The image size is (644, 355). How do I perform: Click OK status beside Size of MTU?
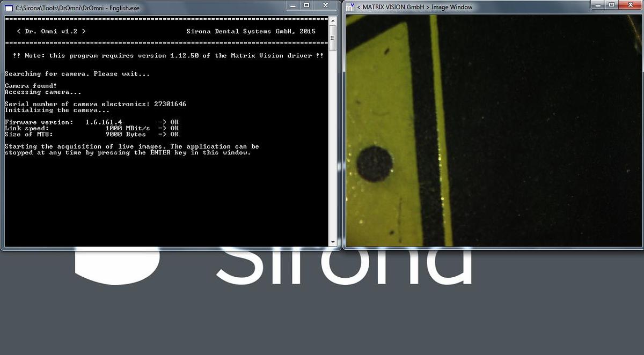[174, 134]
